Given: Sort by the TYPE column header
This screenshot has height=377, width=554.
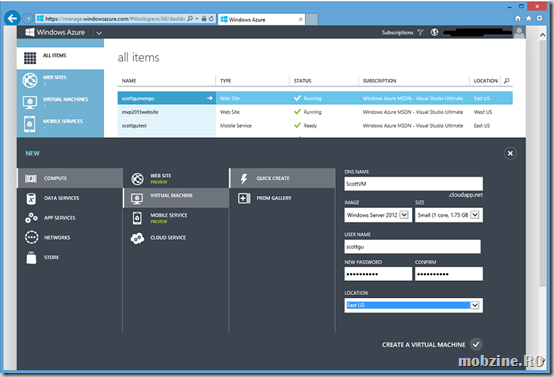Looking at the screenshot, I should tap(225, 81).
